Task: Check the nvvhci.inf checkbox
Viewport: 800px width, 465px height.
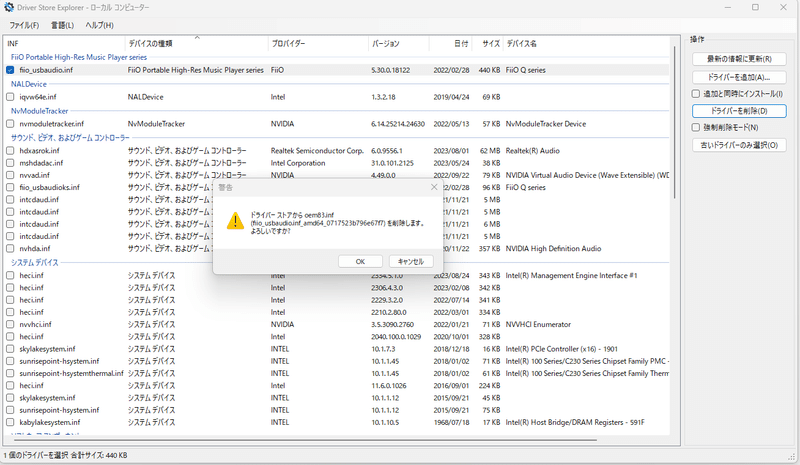Action: point(10,324)
